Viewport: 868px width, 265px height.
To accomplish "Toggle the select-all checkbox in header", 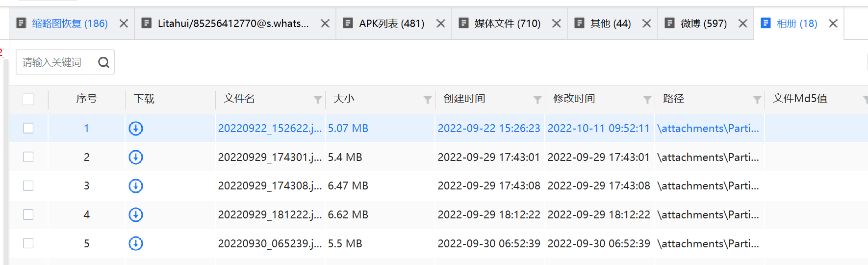I will click(28, 99).
